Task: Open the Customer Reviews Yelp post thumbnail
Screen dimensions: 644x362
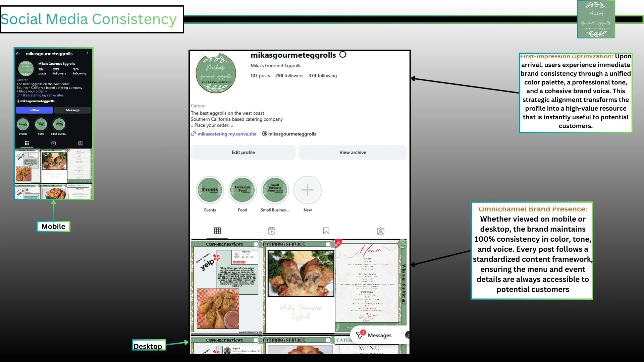Action: [226, 287]
